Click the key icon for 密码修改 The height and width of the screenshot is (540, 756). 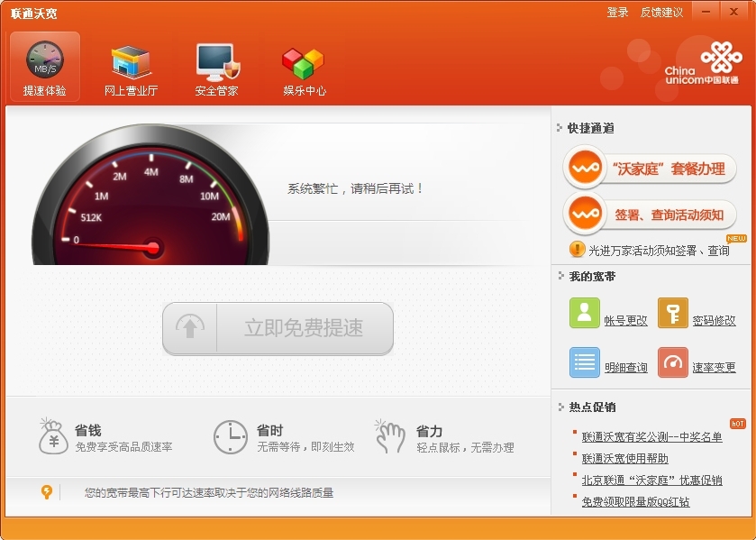[672, 313]
